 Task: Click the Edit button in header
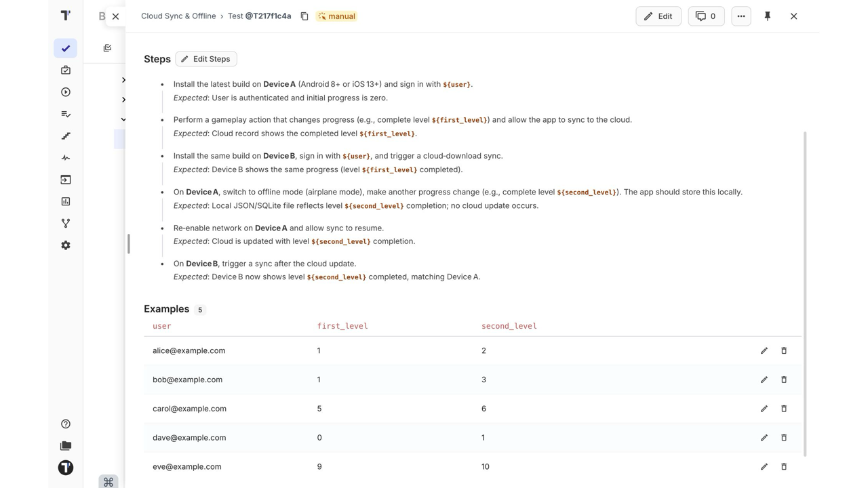point(658,16)
